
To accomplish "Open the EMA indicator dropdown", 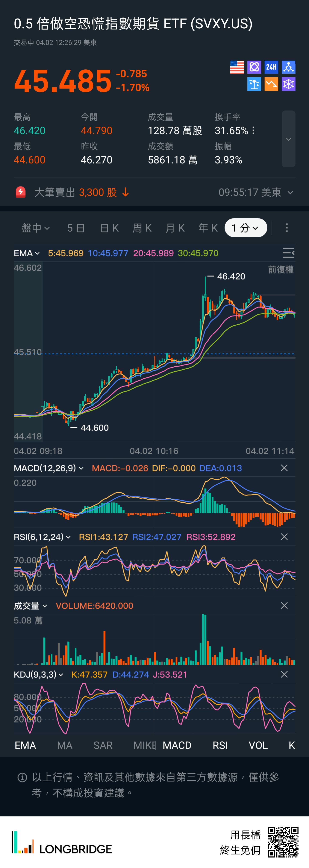I will pos(27,253).
